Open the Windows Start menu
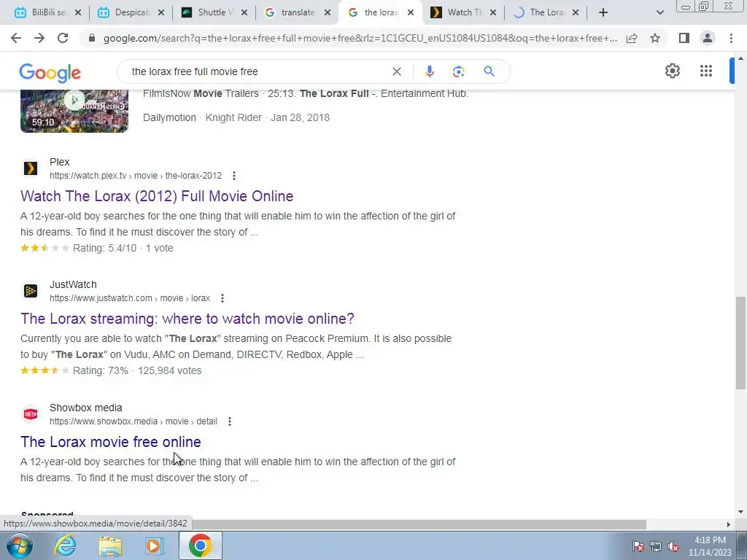747x560 pixels. click(19, 545)
